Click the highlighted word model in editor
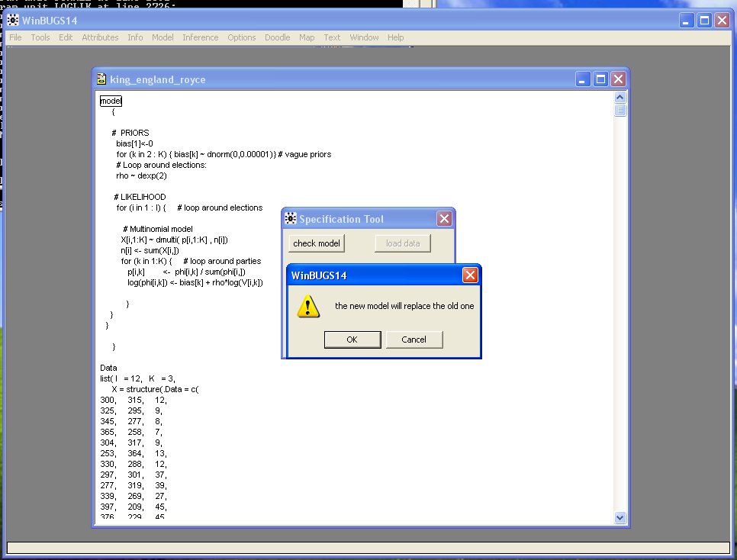This screenshot has height=560, width=737. [x=111, y=101]
